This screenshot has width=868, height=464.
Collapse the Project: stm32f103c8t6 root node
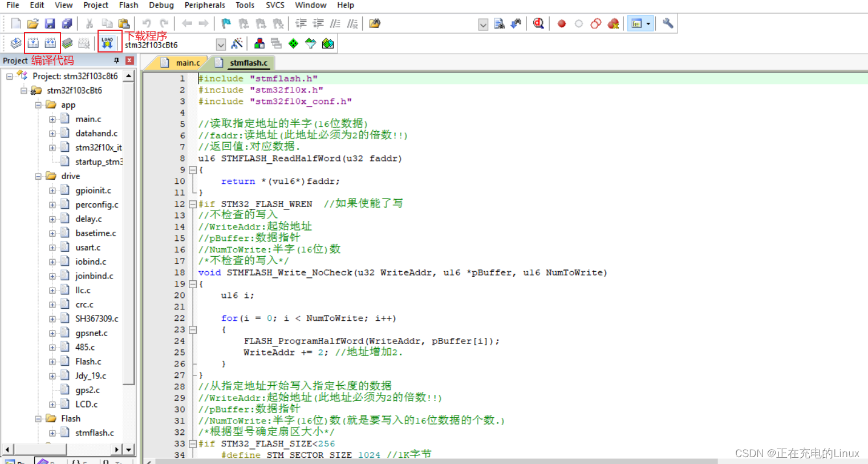(x=9, y=76)
